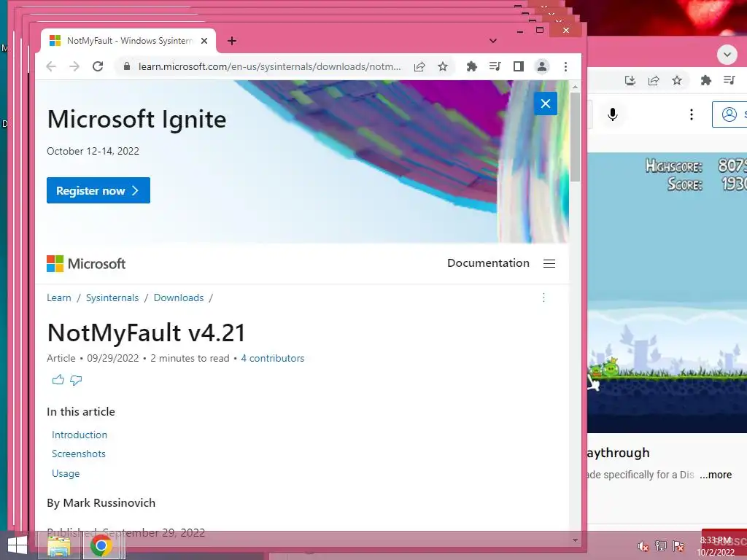Open the network tray icon
The image size is (747, 560).
661,546
